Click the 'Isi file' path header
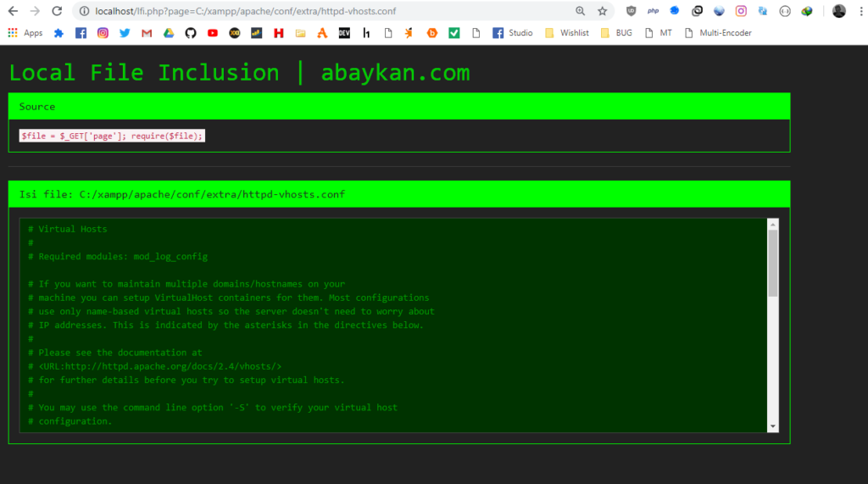This screenshot has height=484, width=868. (399, 194)
